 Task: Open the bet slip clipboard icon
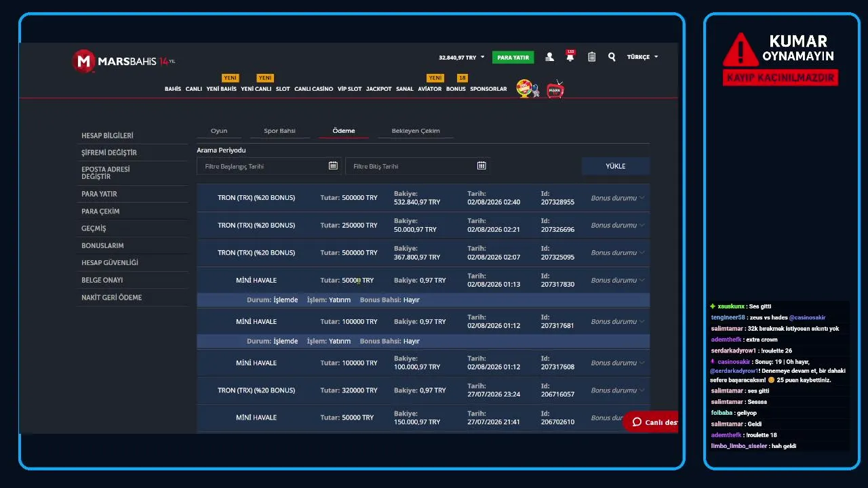coord(591,58)
